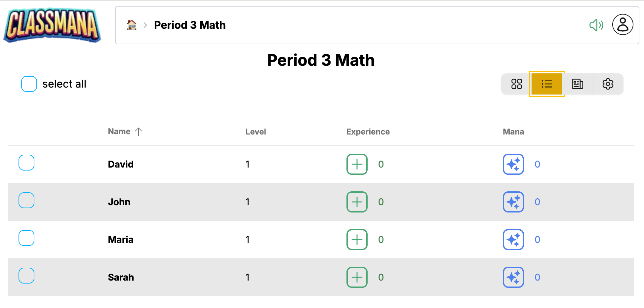Add experience to David
644x308 pixels.
point(357,164)
